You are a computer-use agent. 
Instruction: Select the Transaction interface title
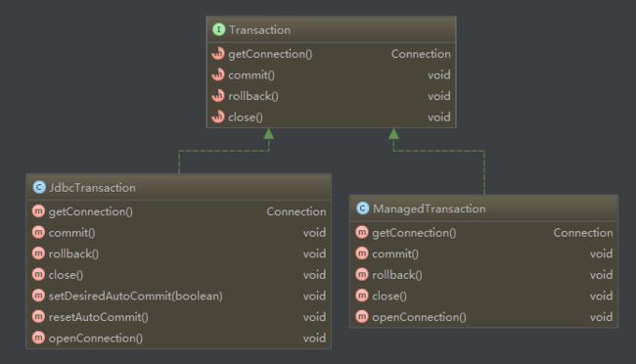point(259,30)
